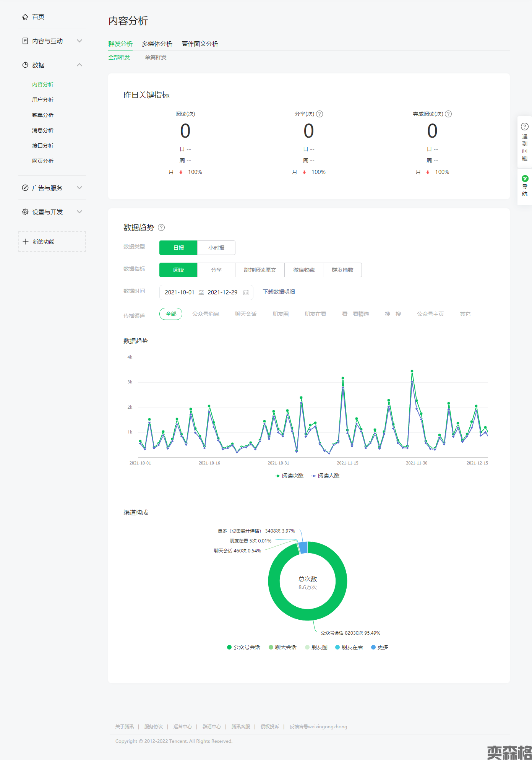Screen dimensions: 532x760
Task: Open the green 导航 icon on right edge
Action: [525, 179]
